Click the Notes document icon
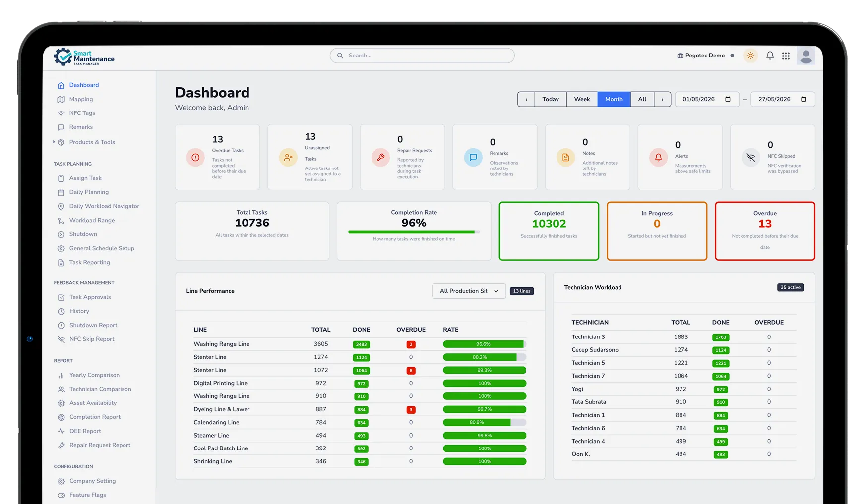867x504 pixels. [x=565, y=157]
